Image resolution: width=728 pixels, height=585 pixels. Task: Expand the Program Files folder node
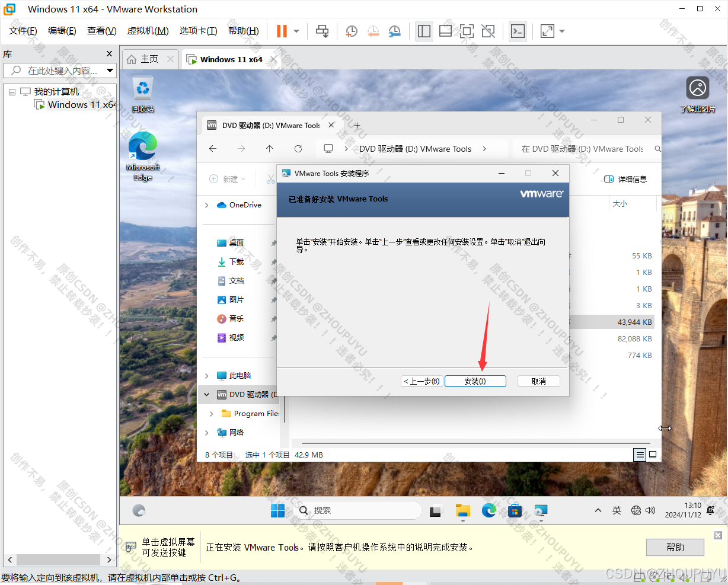click(x=212, y=414)
